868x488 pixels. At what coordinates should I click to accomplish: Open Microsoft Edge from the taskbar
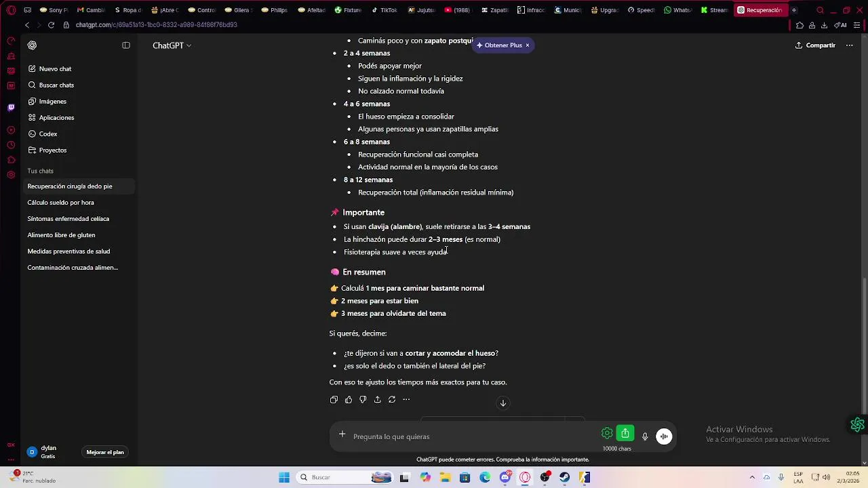click(485, 477)
